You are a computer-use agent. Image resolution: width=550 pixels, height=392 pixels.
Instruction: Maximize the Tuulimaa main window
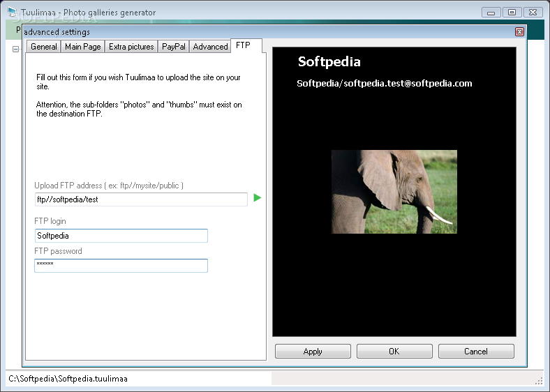click(x=512, y=13)
